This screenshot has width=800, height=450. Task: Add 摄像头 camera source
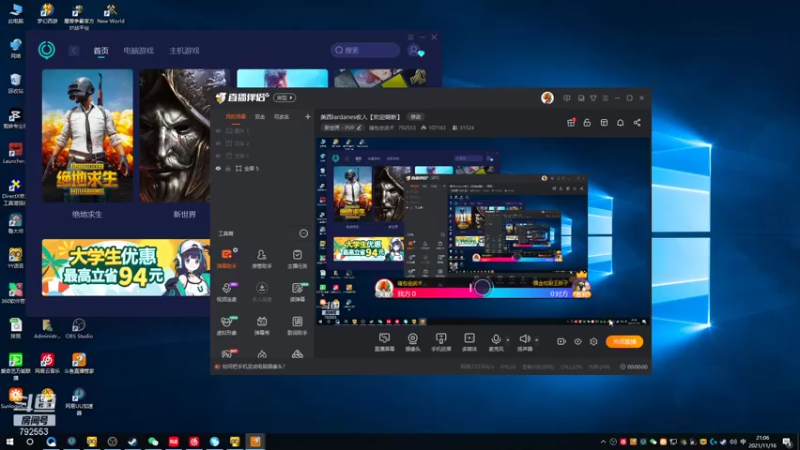click(x=412, y=342)
